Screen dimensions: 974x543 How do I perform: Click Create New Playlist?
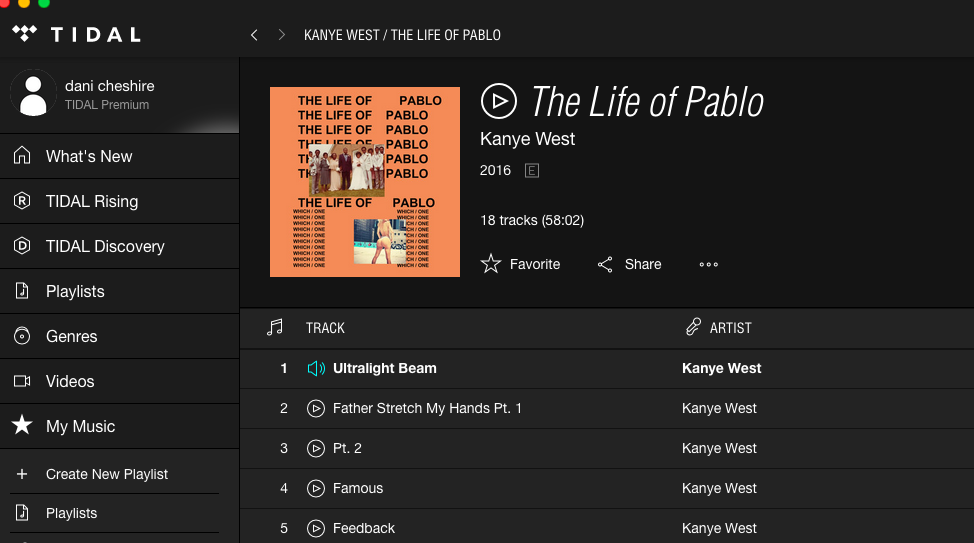[x=107, y=474]
